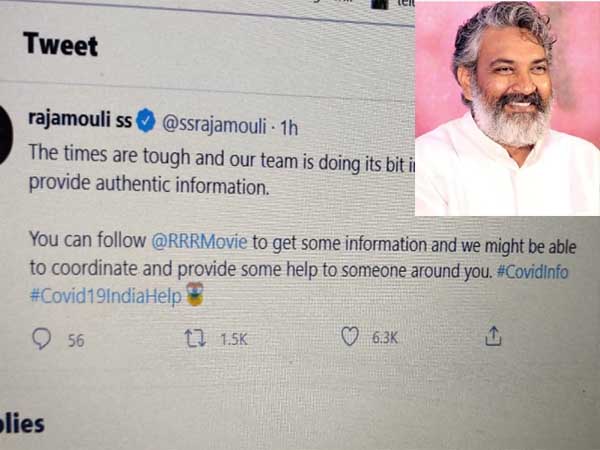Viewport: 600px width, 450px height.
Task: Click the Tweet page heading
Action: pos(60,44)
